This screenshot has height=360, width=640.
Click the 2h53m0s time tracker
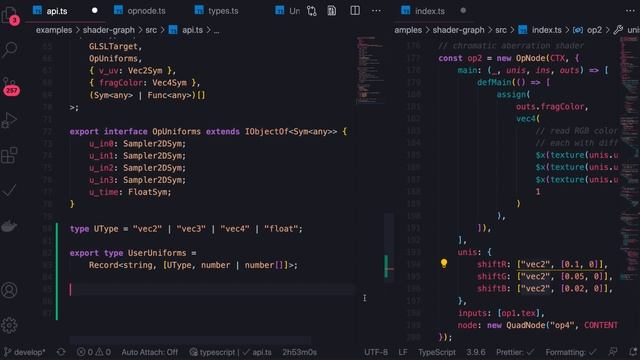pos(300,352)
